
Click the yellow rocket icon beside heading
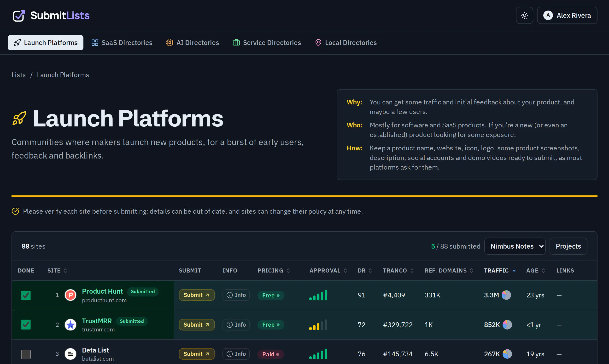[x=19, y=119]
